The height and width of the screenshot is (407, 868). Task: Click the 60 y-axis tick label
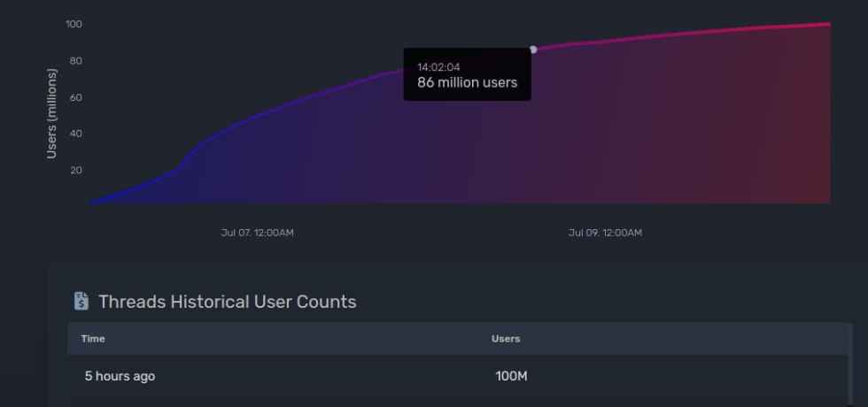(x=76, y=97)
